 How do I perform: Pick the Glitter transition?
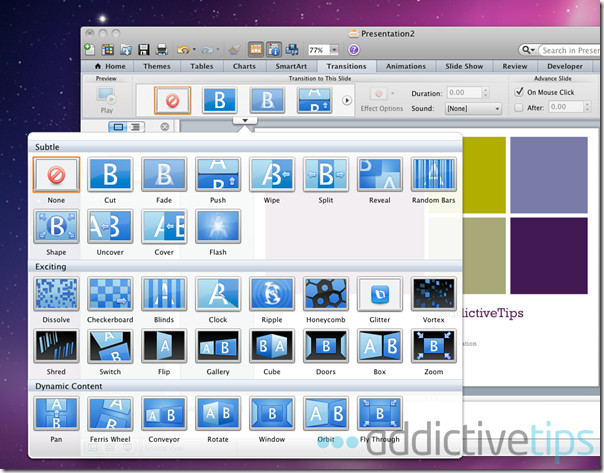pos(380,294)
